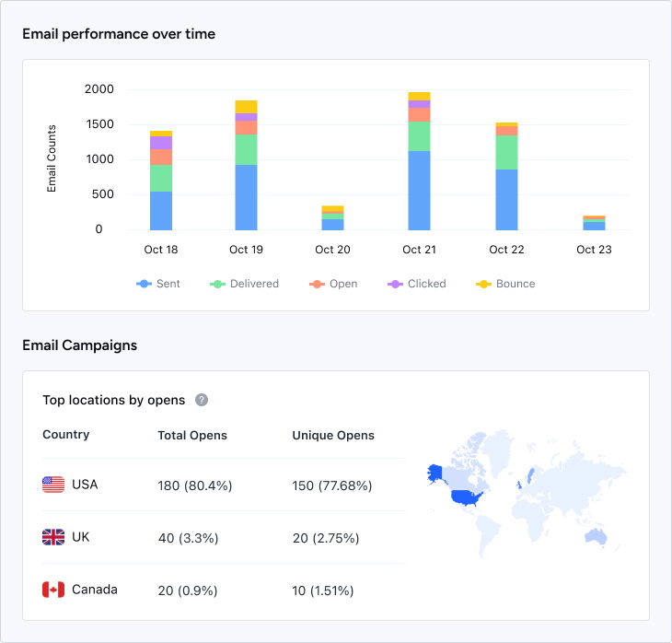Click the 180 (80.4%) total opens value

[195, 485]
